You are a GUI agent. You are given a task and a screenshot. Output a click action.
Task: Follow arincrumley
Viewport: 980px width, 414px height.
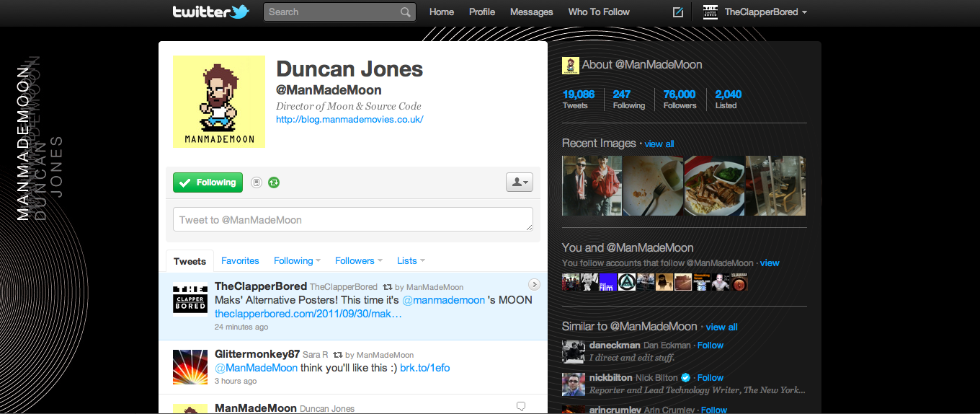click(714, 410)
